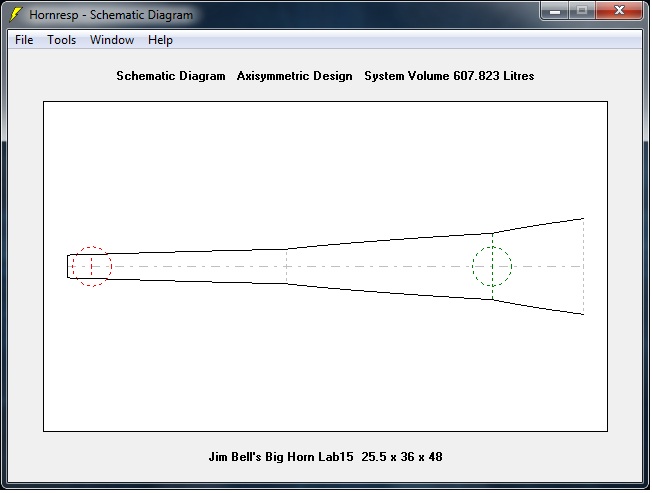
Task: Close the Hornresp Schematic Diagram window
Action: click(x=620, y=11)
